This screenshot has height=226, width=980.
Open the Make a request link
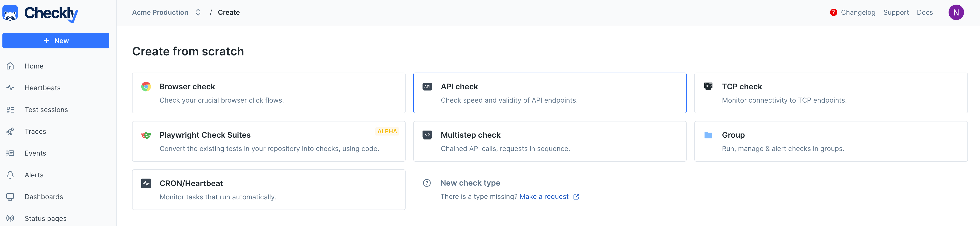point(544,197)
